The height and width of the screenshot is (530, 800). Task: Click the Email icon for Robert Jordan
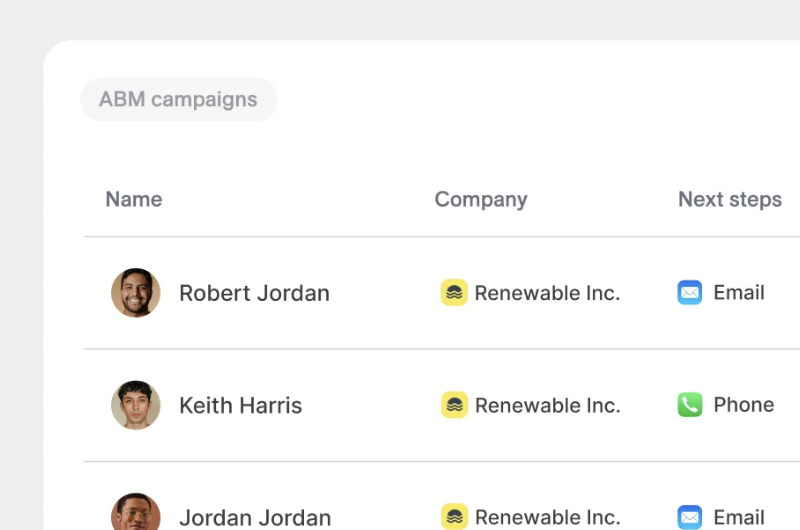click(690, 292)
